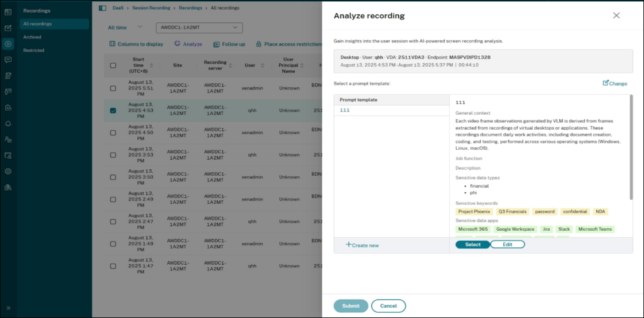Open the notifications bell icon in sidebar

[8, 123]
